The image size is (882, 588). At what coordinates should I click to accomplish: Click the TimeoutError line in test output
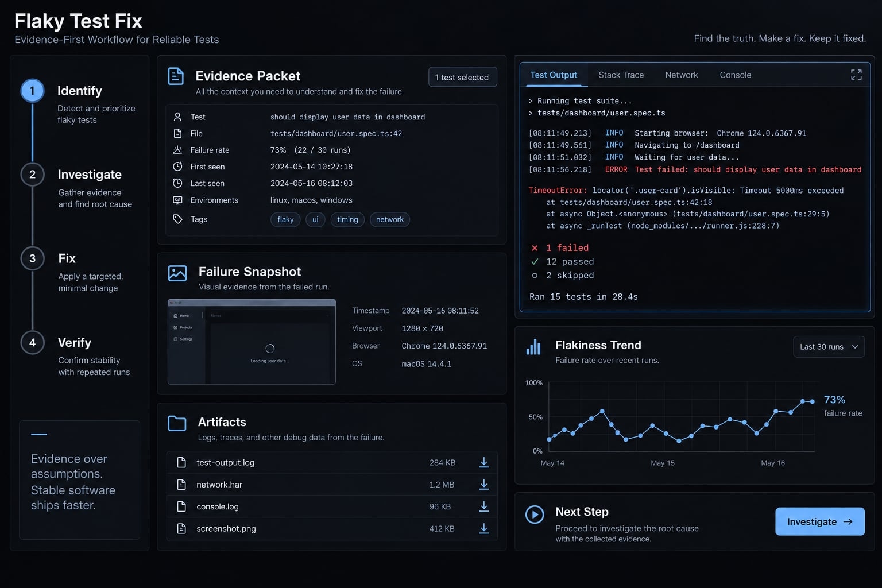(x=686, y=191)
